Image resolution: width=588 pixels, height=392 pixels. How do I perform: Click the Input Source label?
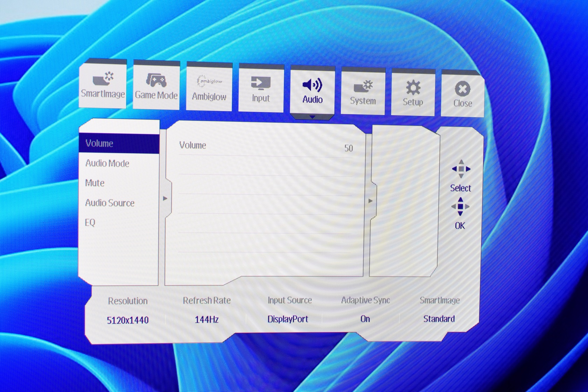coord(290,300)
